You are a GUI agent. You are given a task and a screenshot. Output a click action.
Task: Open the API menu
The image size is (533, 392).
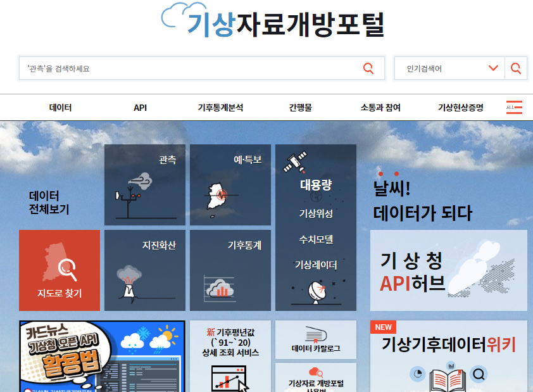click(140, 108)
